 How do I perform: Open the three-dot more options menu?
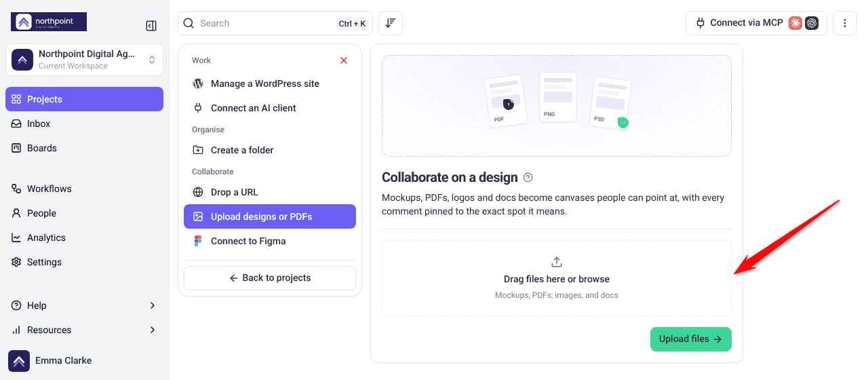point(845,23)
